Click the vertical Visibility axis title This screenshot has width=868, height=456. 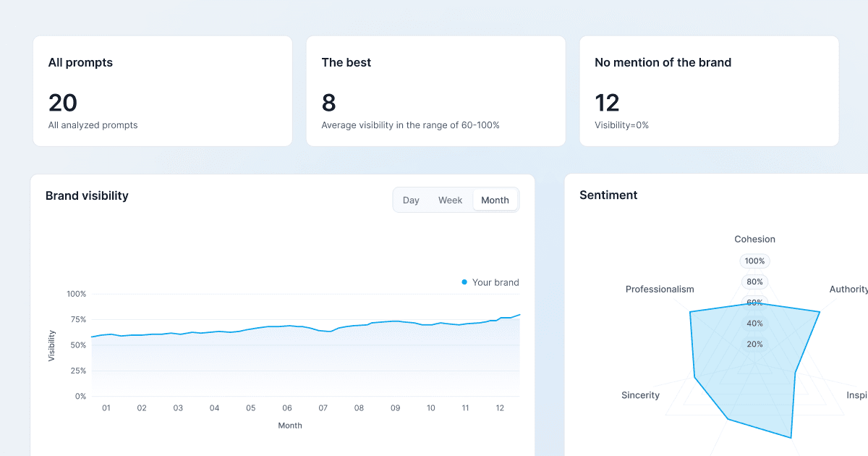pos(52,345)
